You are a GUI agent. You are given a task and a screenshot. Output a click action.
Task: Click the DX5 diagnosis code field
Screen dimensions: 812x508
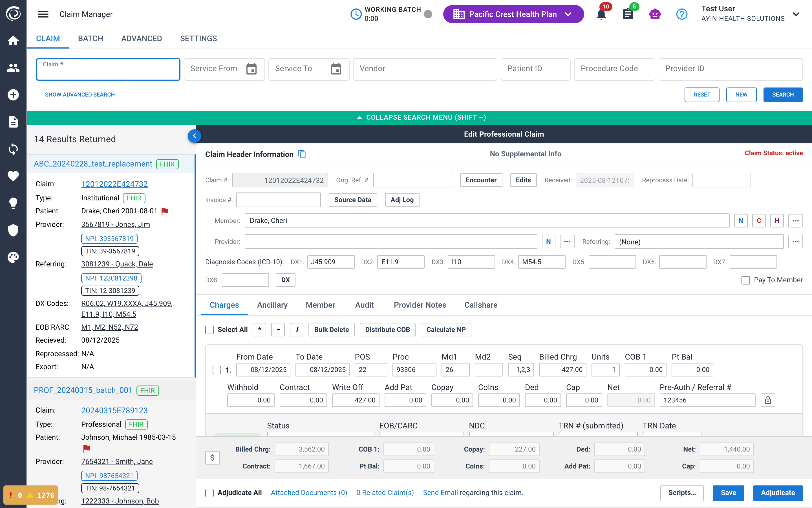point(612,262)
